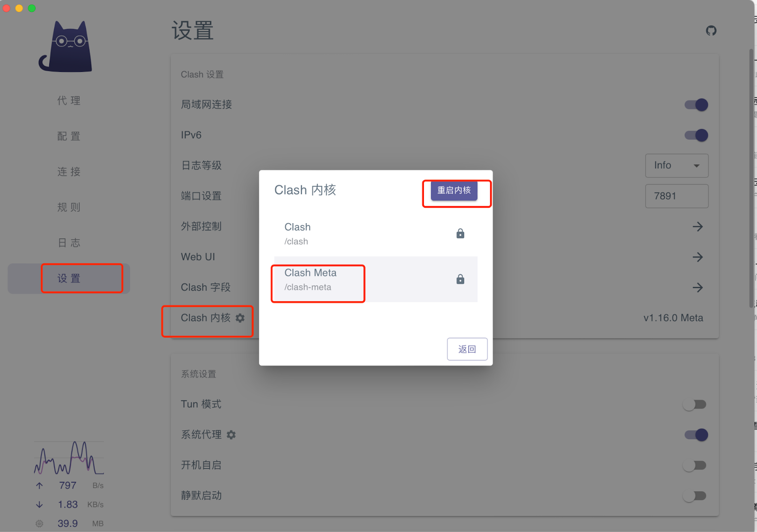Click the macOS green zoom window button
Screen dimensions: 757x532
point(32,8)
